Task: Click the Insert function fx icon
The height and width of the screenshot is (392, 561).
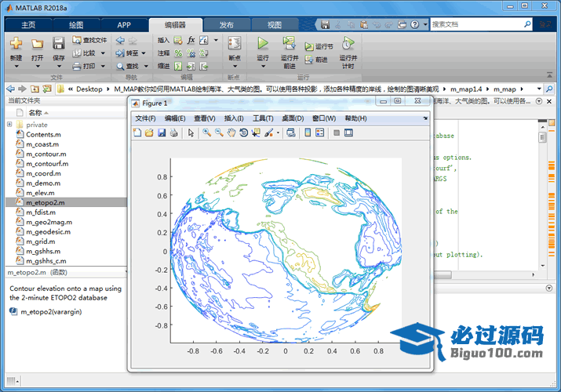Action: 191,40
